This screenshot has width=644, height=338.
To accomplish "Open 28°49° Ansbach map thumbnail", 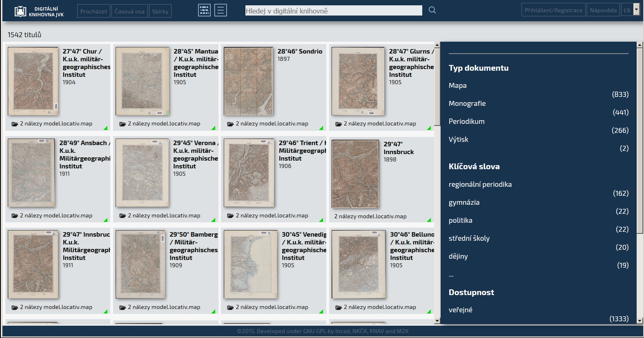I will (x=31, y=173).
